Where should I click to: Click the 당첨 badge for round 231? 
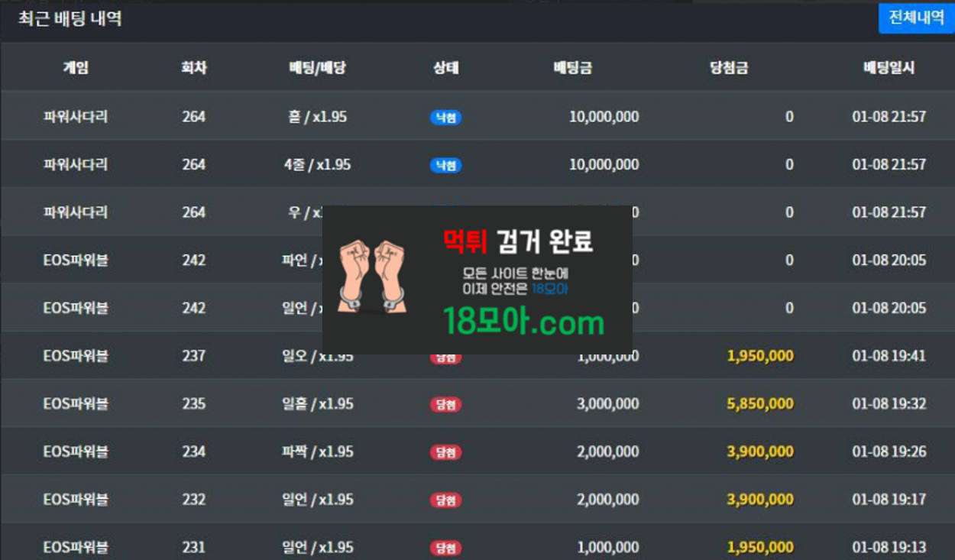coord(445,548)
